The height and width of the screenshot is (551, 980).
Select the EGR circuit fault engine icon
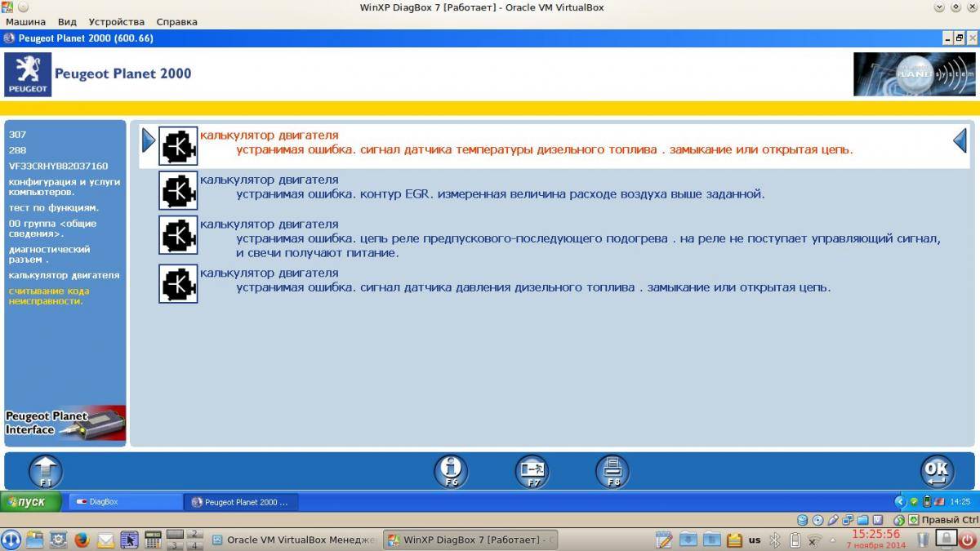coord(178,191)
